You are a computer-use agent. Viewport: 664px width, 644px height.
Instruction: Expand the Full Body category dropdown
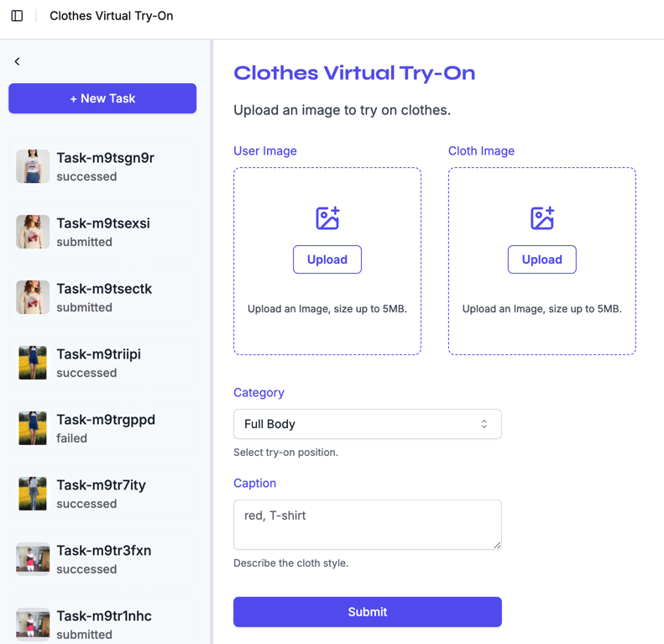(367, 424)
